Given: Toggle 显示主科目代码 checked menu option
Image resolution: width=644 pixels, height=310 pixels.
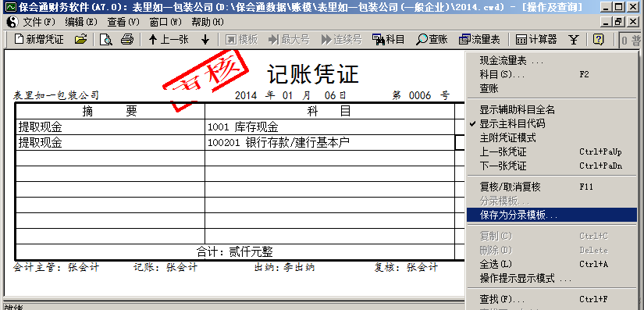Looking at the screenshot, I should [552, 123].
